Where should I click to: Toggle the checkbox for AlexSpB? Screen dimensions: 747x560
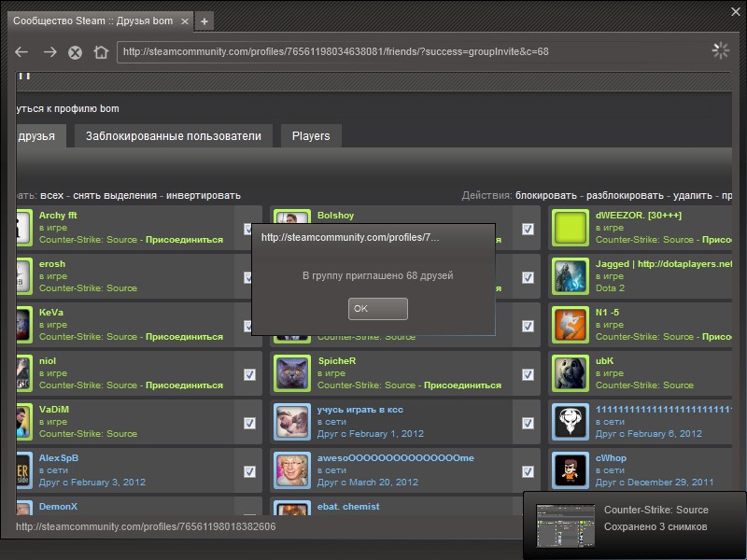[249, 472]
